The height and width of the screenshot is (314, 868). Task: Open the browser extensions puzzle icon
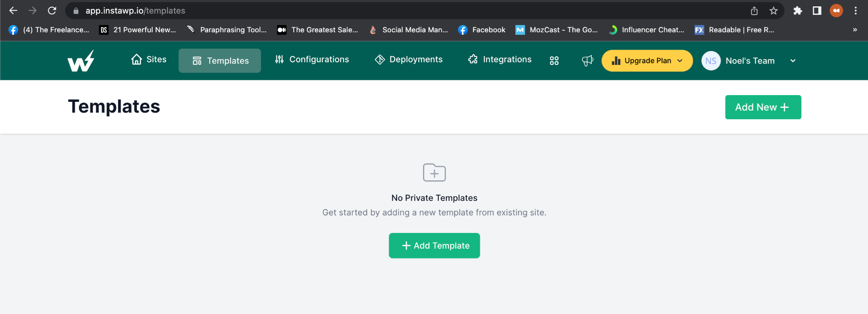798,11
